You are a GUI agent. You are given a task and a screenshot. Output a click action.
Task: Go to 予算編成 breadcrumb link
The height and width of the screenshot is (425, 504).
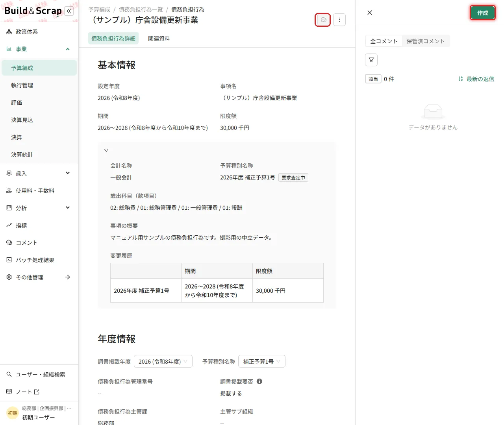[x=99, y=9]
